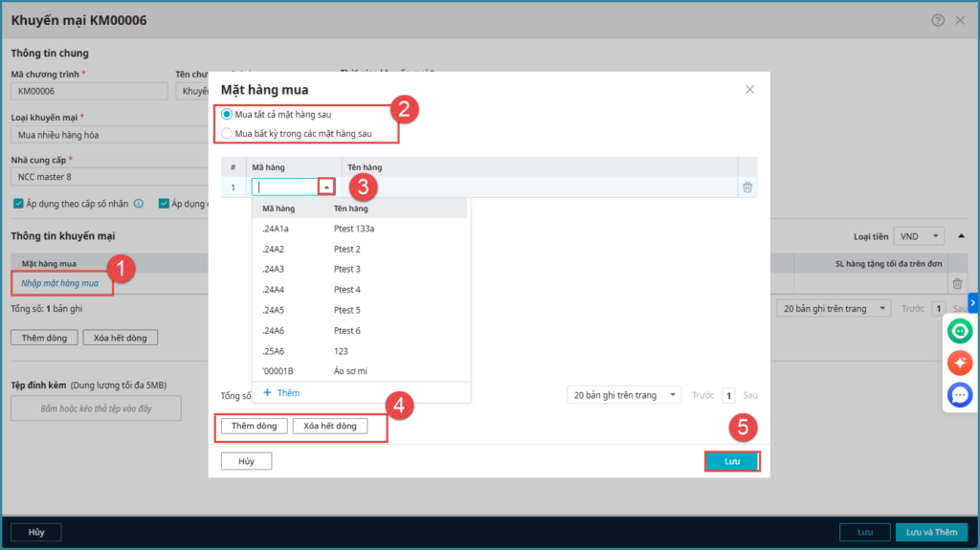Delete row 1 with the trash icon in dialog
The height and width of the screenshot is (550, 980).
[747, 187]
